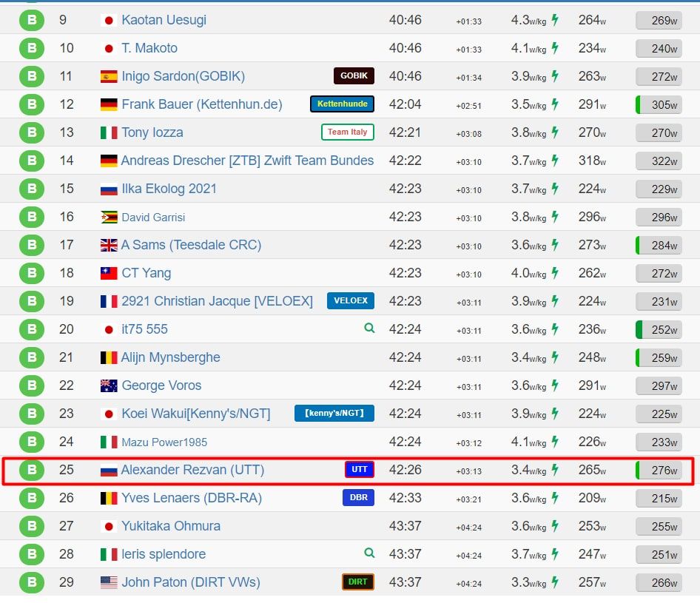The width and height of the screenshot is (700, 603).
Task: Click the GOBIK team badge
Action: [354, 76]
